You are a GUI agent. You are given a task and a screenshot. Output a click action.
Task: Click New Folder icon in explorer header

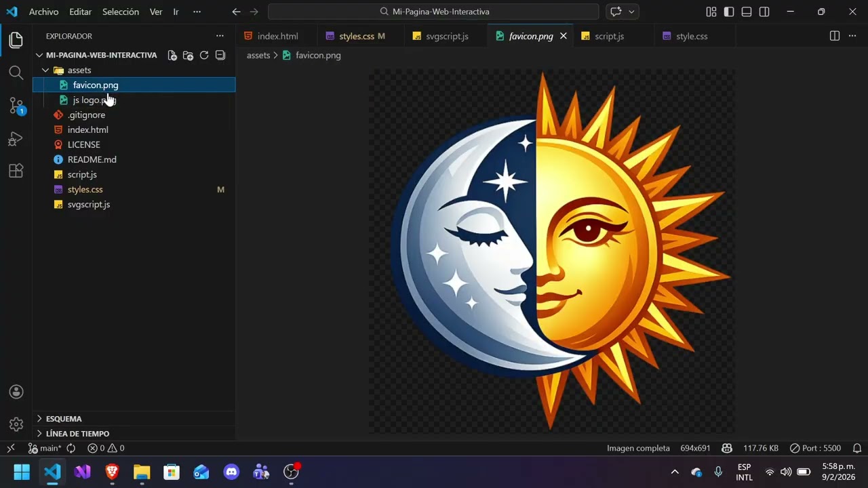tap(189, 56)
